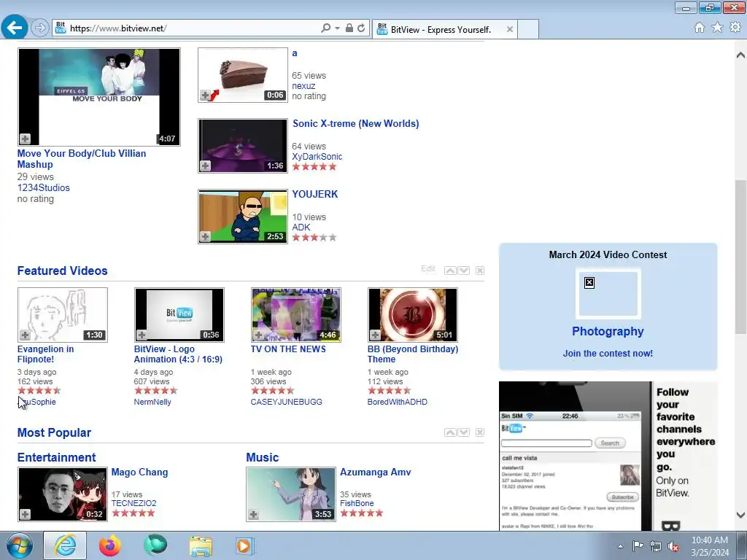Click the page scrollbar up arrow

740,55
